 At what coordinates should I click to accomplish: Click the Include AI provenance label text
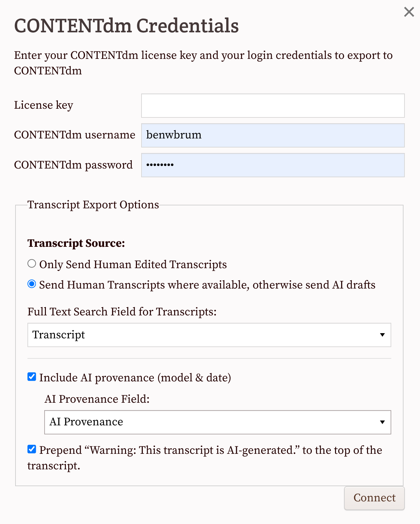coord(135,377)
